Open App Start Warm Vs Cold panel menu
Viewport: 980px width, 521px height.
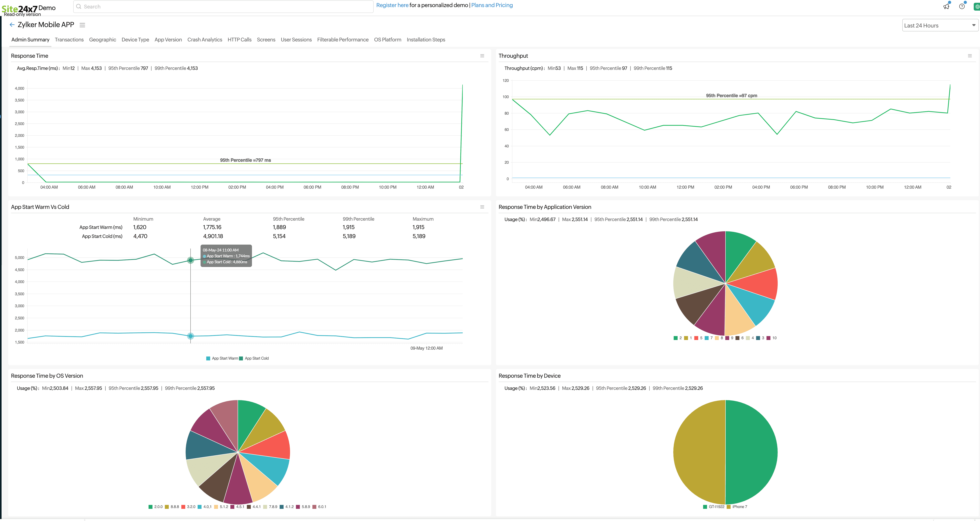coord(482,207)
